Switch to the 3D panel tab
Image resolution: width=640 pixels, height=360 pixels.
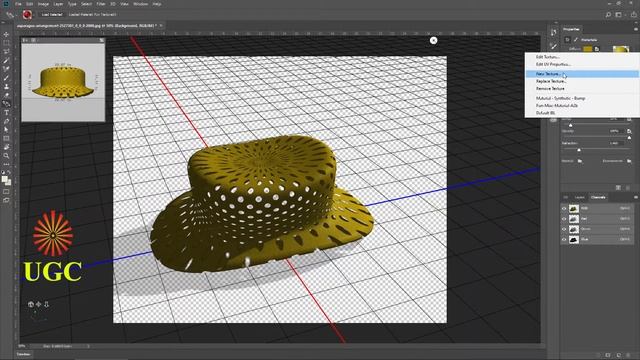coord(566,197)
